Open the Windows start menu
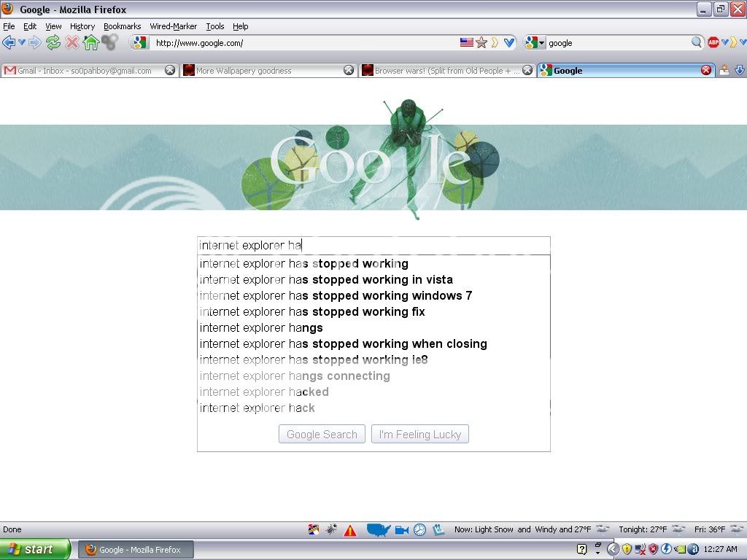The image size is (747, 560). tap(35, 549)
